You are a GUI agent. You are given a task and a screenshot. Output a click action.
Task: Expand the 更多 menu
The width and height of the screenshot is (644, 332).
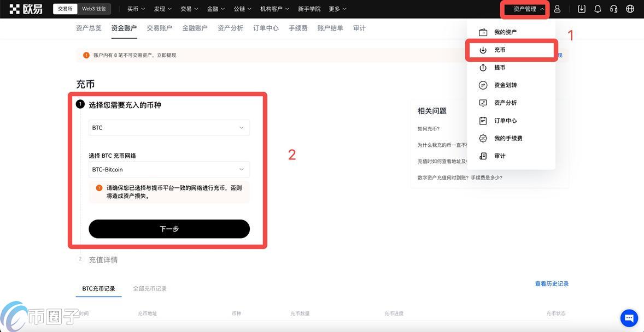[x=337, y=9]
